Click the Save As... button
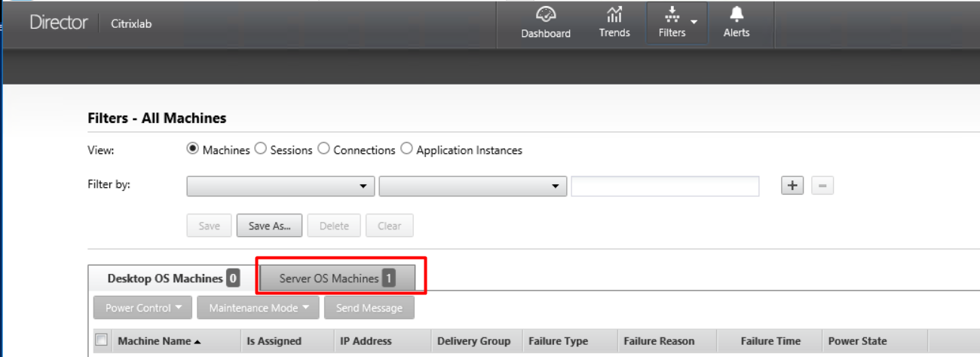The width and height of the screenshot is (980, 357). tap(268, 226)
